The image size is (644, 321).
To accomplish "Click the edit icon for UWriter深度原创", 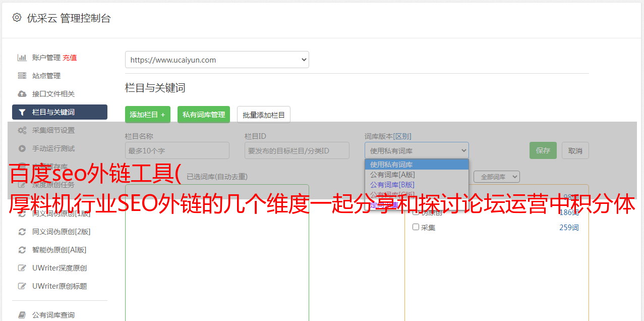I will tap(22, 268).
